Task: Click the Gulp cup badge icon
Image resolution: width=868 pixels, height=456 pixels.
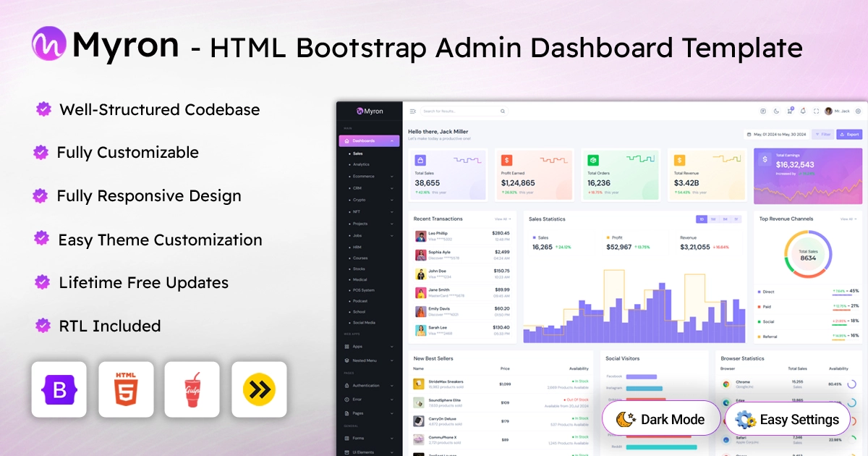Action: 192,389
